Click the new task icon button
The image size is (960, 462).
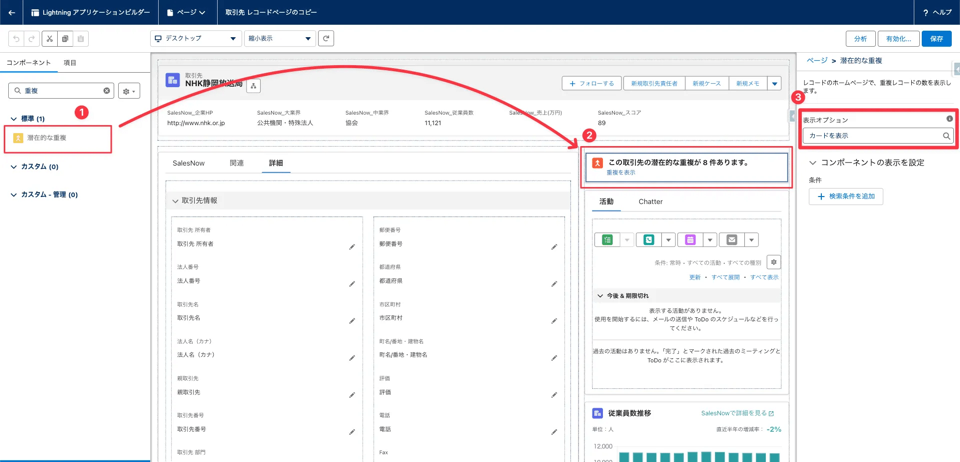[x=607, y=240]
